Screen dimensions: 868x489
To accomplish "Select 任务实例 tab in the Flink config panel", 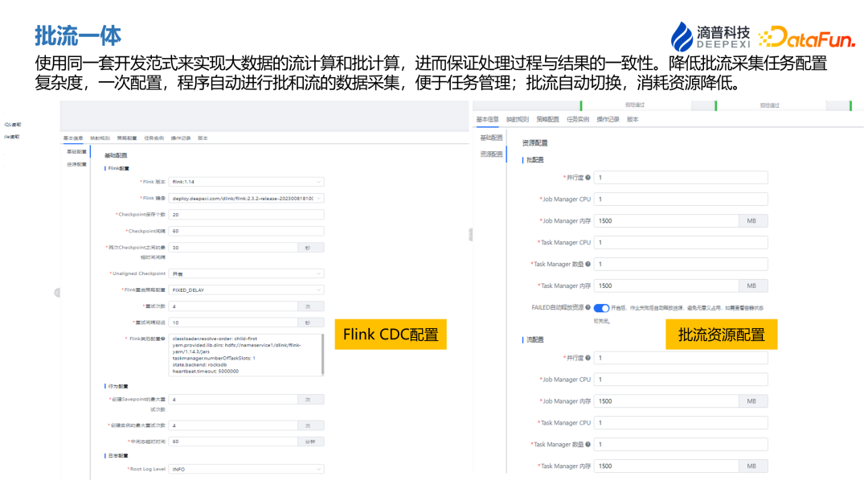I will pos(154,138).
